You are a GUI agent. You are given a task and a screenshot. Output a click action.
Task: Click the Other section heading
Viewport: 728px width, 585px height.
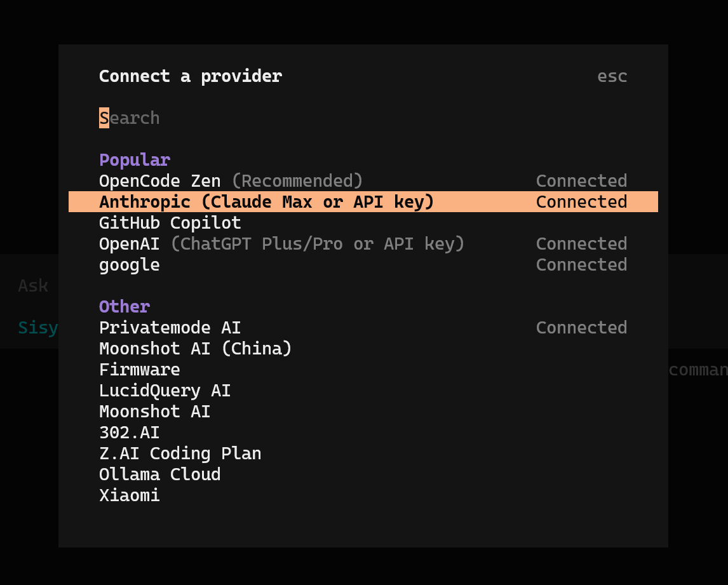pos(125,306)
